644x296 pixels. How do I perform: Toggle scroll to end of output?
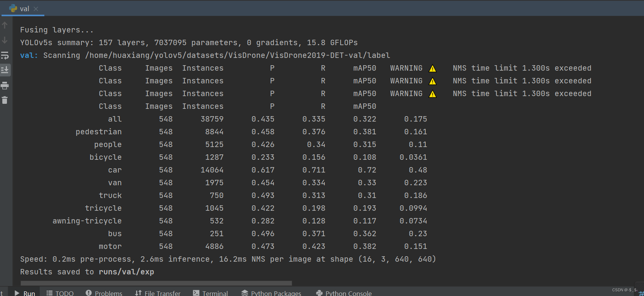[5, 70]
